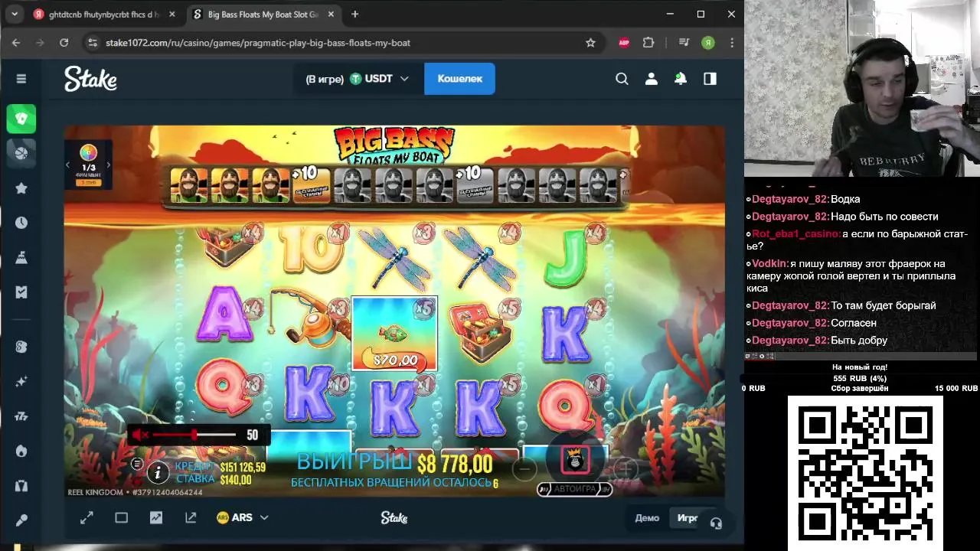Screen dimensions: 980x551
Task: Pop out the game in new window
Action: coord(191,518)
